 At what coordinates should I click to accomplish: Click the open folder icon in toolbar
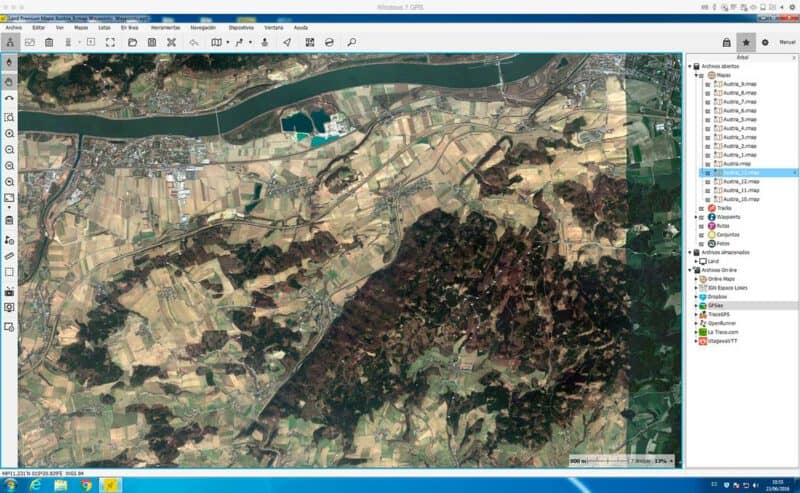coord(132,42)
